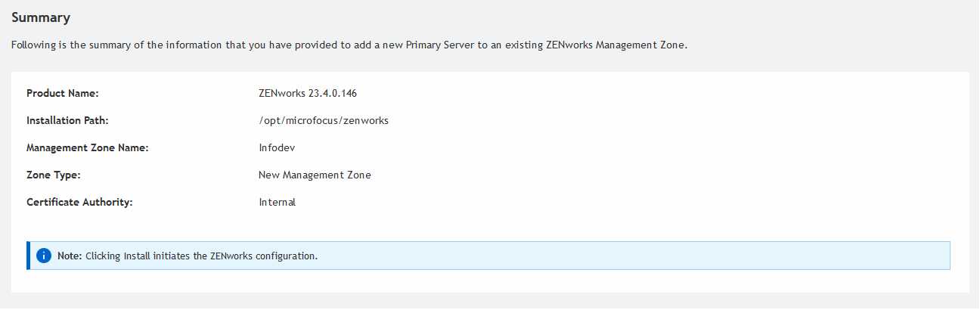This screenshot has height=310, width=980.
Task: Click the Infodev zone name value
Action: coord(276,147)
